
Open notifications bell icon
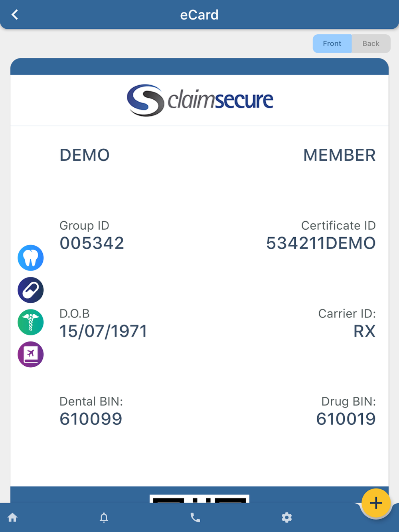click(x=104, y=518)
